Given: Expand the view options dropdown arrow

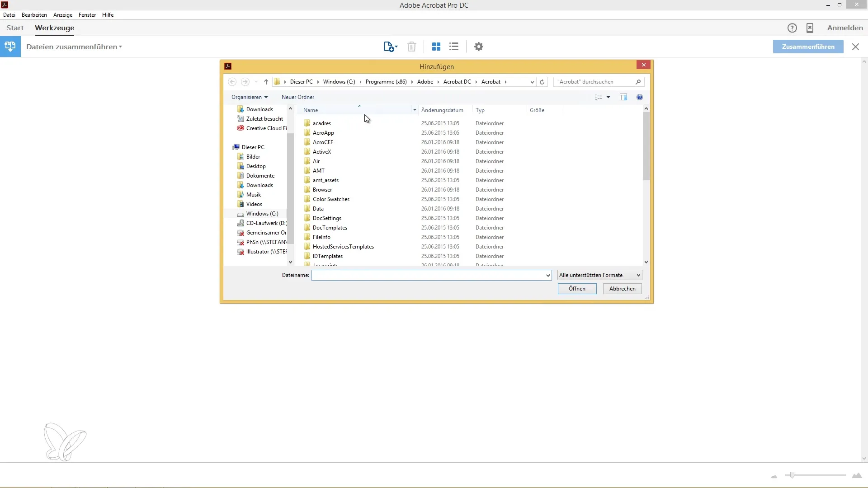Looking at the screenshot, I should click(608, 97).
